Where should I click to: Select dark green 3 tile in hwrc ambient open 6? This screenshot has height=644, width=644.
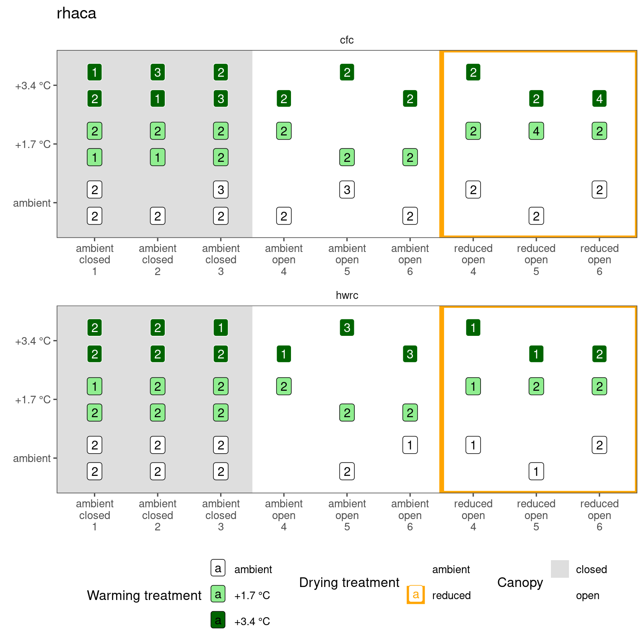pos(410,354)
